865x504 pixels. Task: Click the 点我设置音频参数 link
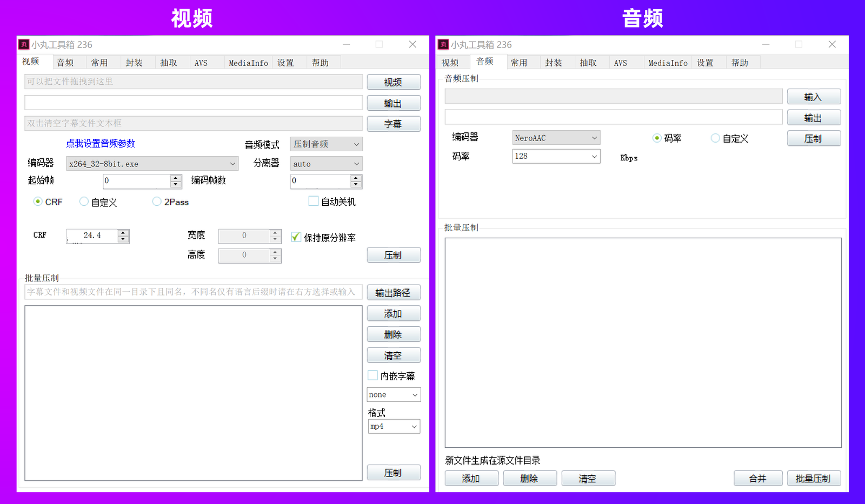100,143
